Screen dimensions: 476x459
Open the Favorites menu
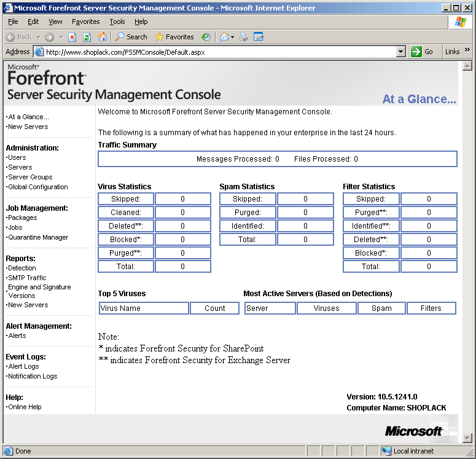click(x=85, y=22)
